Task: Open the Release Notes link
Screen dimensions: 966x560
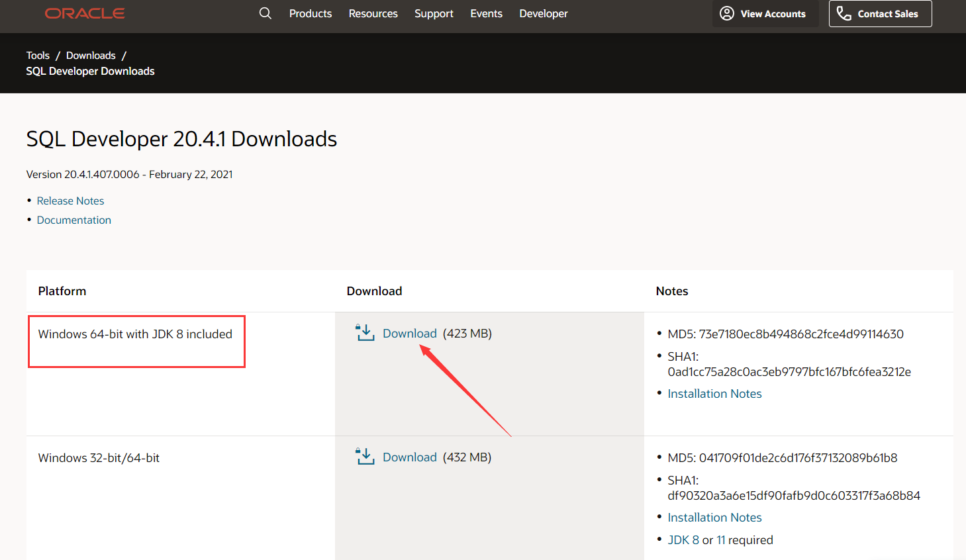Action: click(x=71, y=201)
